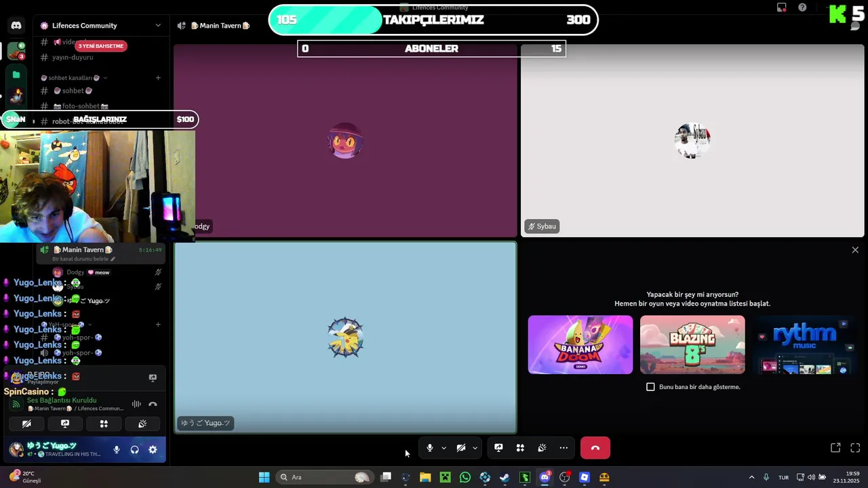Open user settings gear

point(153,449)
